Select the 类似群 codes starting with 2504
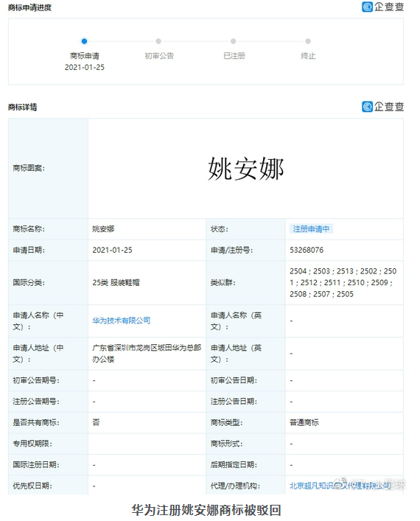This screenshot has width=420, height=521. point(343,283)
